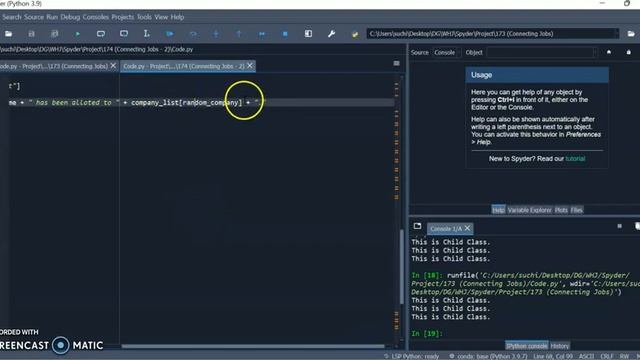Image resolution: width=640 pixels, height=360 pixels.
Task: Select the IPython console tab
Action: pyautogui.click(x=527, y=346)
